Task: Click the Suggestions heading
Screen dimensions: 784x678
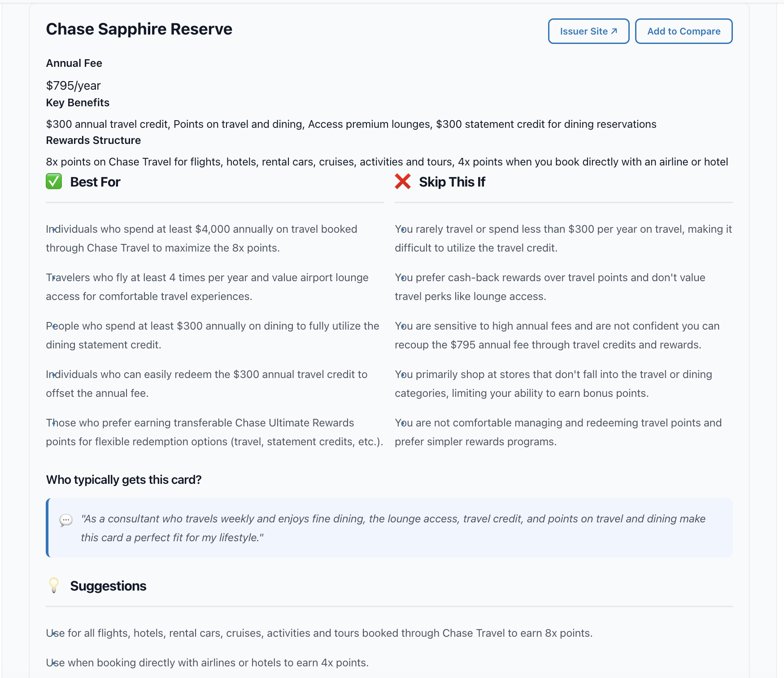Action: click(108, 586)
